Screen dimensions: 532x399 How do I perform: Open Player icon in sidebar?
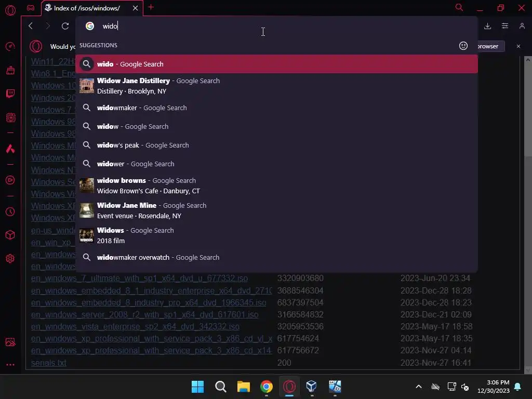tap(10, 180)
